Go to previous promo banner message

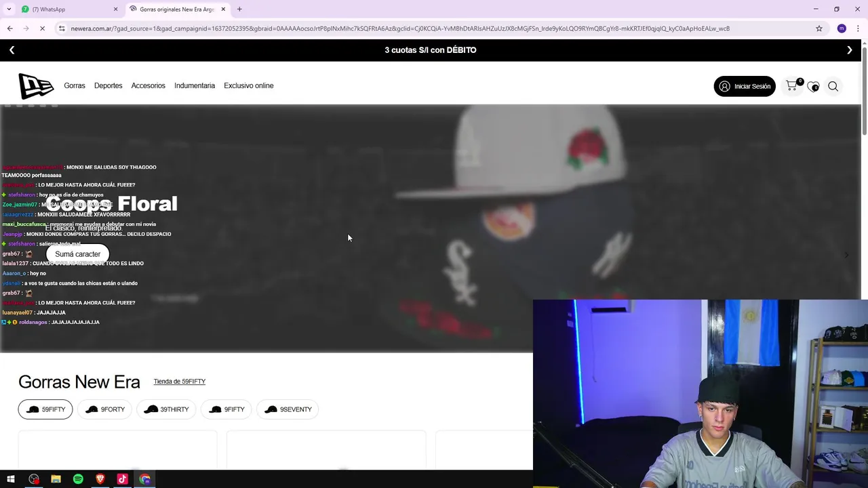click(x=12, y=50)
